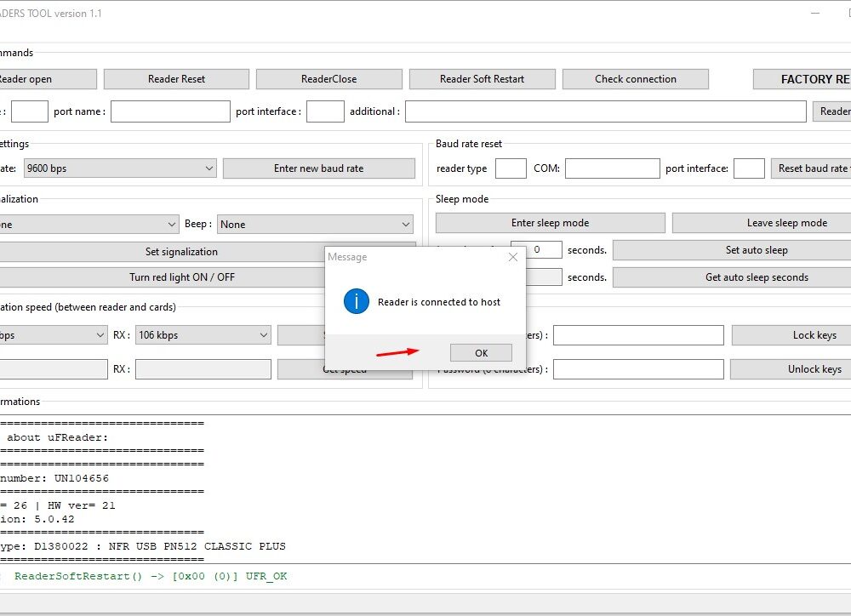Click the password field beside Lock keys
851x616 pixels.
pyautogui.click(x=638, y=335)
